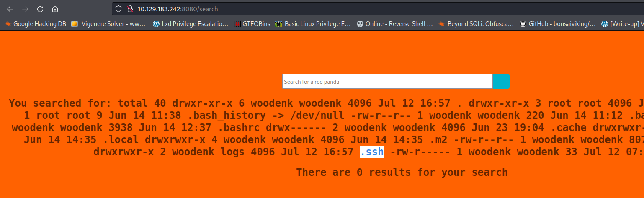Click the 'There are 0 results' message
The width and height of the screenshot is (644, 198).
click(402, 172)
